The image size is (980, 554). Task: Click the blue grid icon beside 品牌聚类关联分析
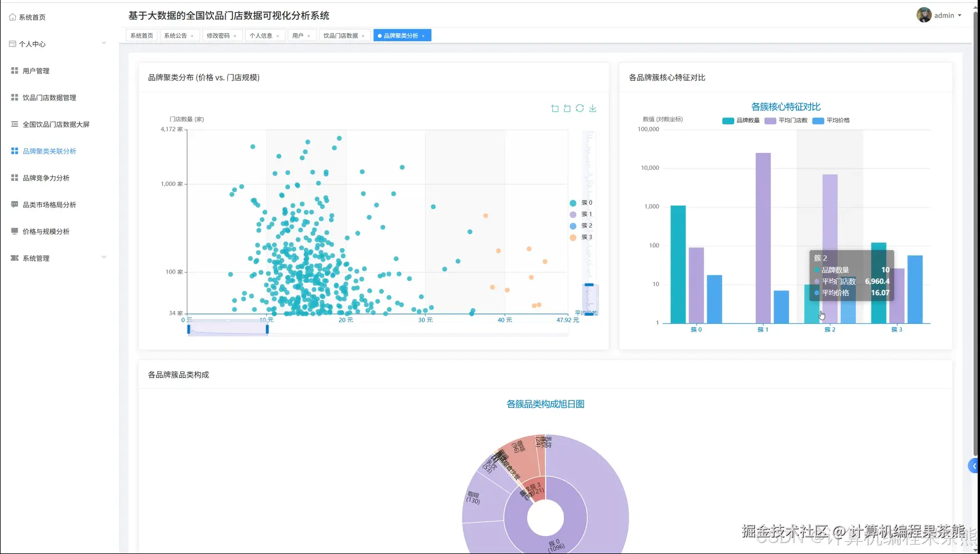[14, 151]
